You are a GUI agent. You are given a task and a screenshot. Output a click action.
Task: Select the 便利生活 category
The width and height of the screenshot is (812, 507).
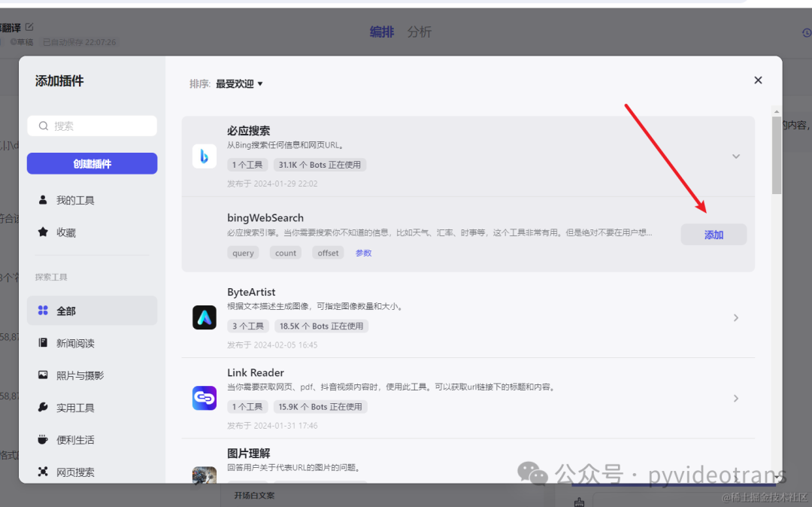point(92,440)
